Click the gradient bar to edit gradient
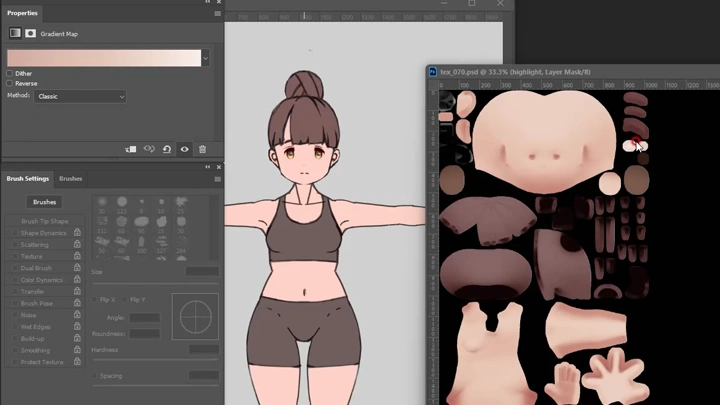The image size is (720, 405). (104, 58)
